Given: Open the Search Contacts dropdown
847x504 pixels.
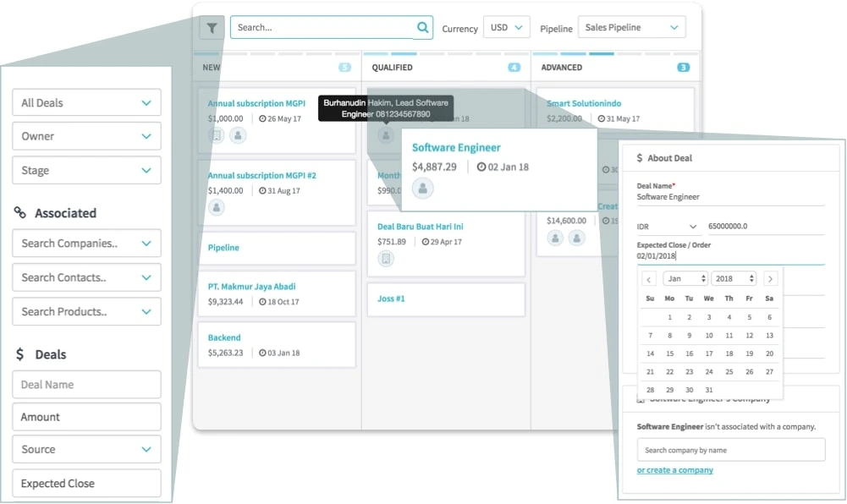Looking at the screenshot, I should 86,277.
